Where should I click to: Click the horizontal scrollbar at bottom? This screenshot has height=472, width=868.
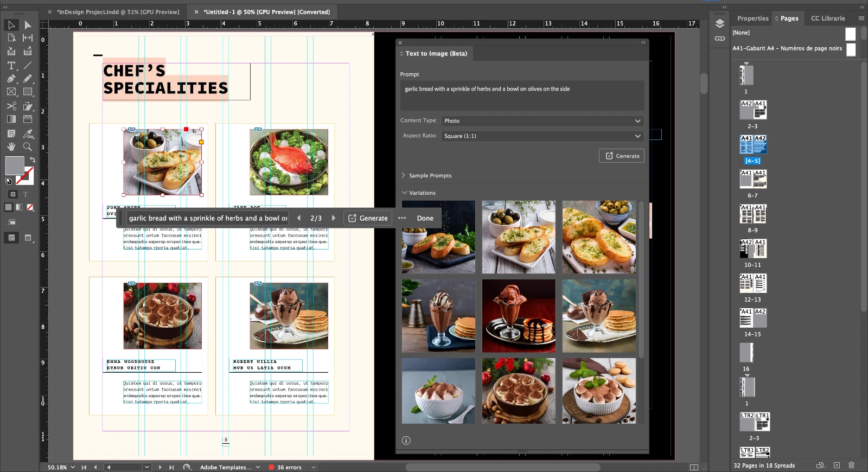point(503,467)
